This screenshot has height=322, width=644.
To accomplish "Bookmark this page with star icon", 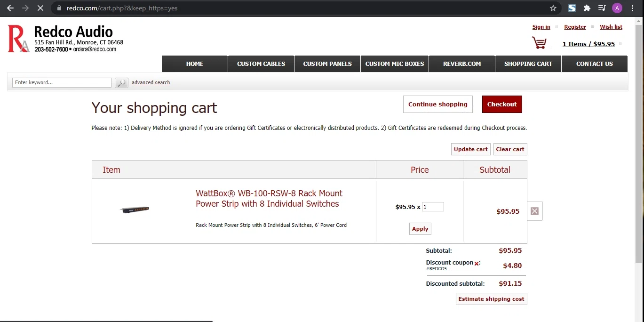I will click(x=553, y=8).
